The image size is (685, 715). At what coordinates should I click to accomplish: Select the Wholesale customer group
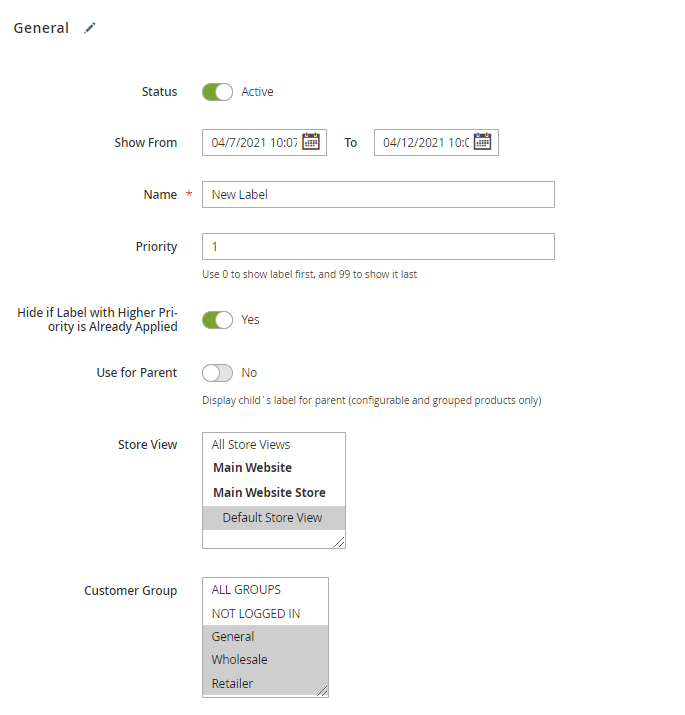[265, 659]
